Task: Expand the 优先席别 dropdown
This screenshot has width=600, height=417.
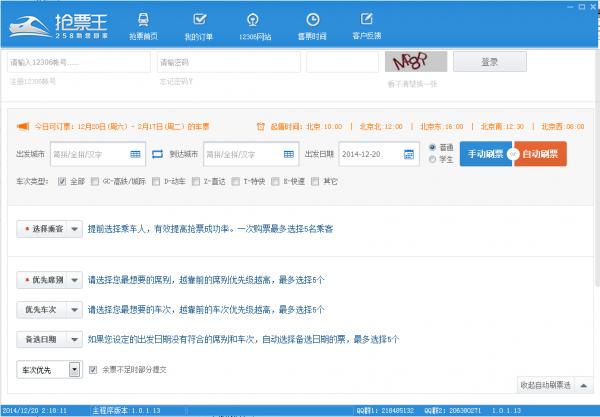Action: 44,281
